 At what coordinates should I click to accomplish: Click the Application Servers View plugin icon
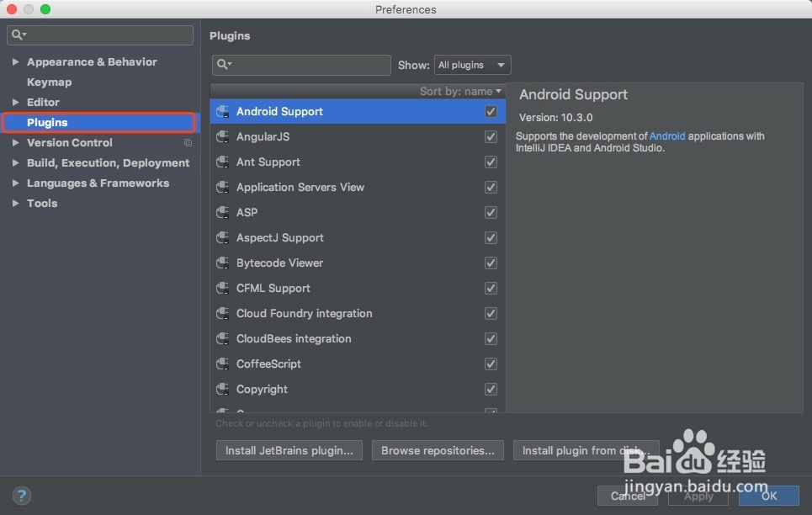tap(223, 187)
